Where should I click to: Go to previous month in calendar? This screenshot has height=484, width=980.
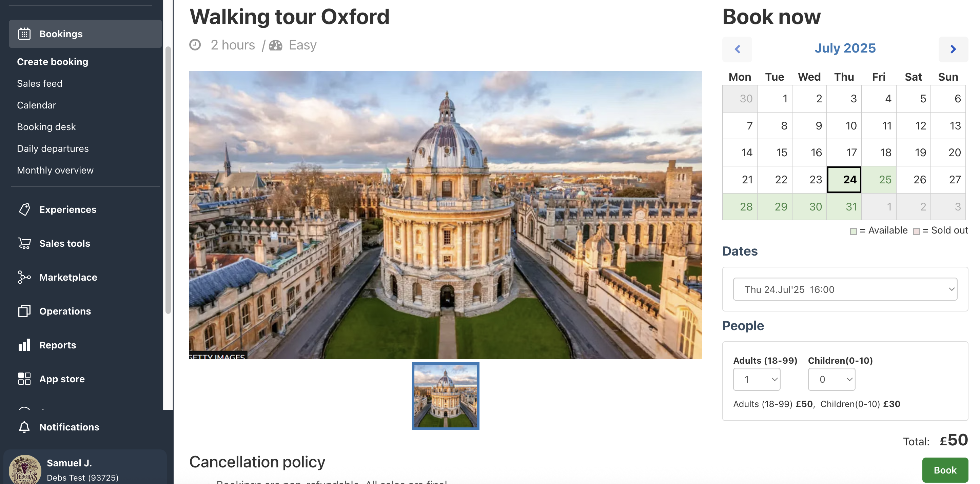[737, 49]
